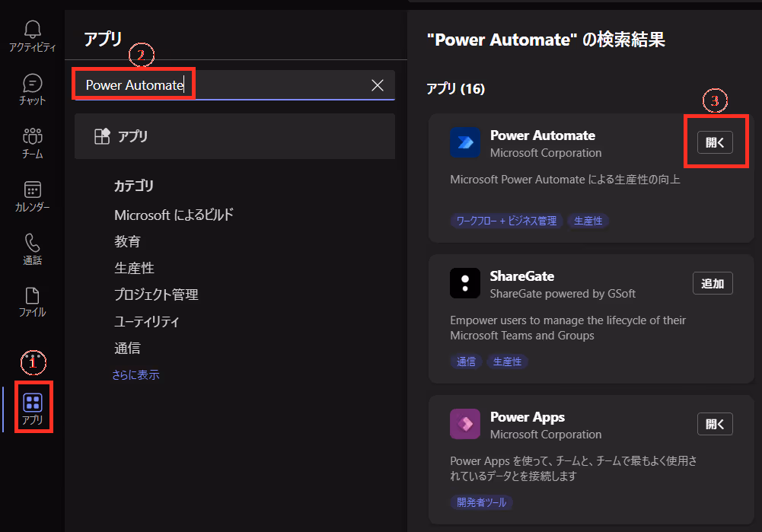Click the 生産性 tag on Power Automate card

pyautogui.click(x=588, y=221)
